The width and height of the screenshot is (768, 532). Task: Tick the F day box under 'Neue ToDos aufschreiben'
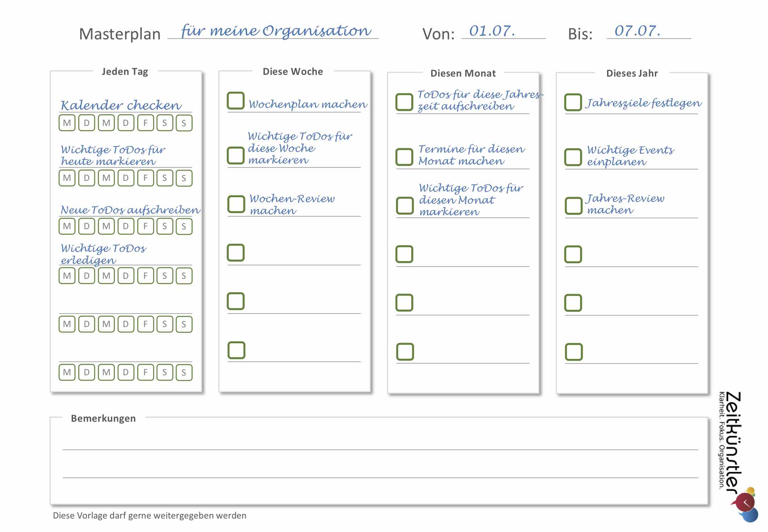click(x=145, y=226)
